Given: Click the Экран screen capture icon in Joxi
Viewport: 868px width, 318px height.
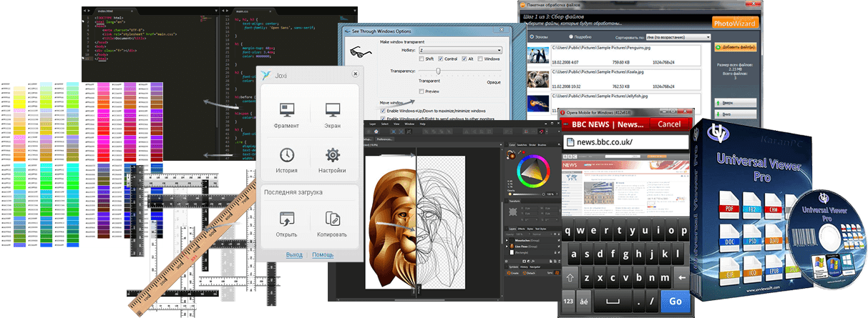Looking at the screenshot, I should 333,109.
